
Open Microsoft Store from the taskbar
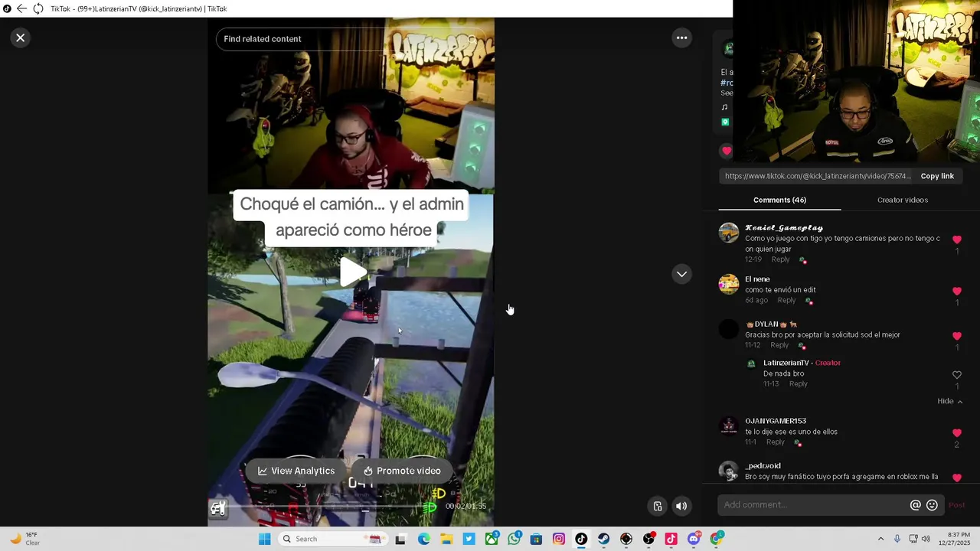(x=536, y=539)
